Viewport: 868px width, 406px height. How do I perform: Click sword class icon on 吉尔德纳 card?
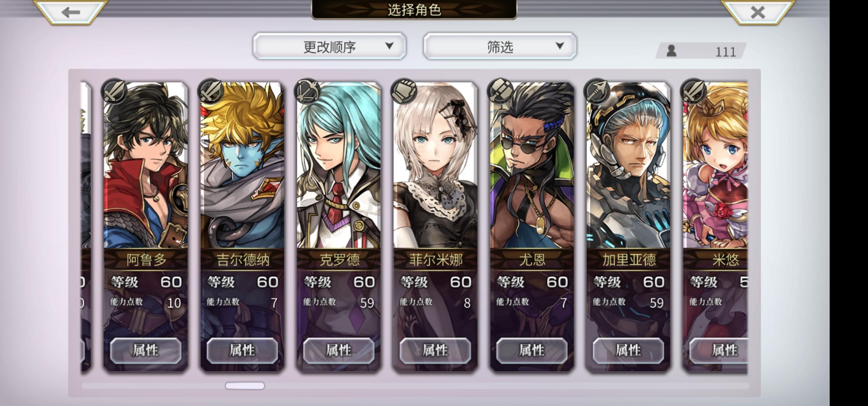[211, 91]
